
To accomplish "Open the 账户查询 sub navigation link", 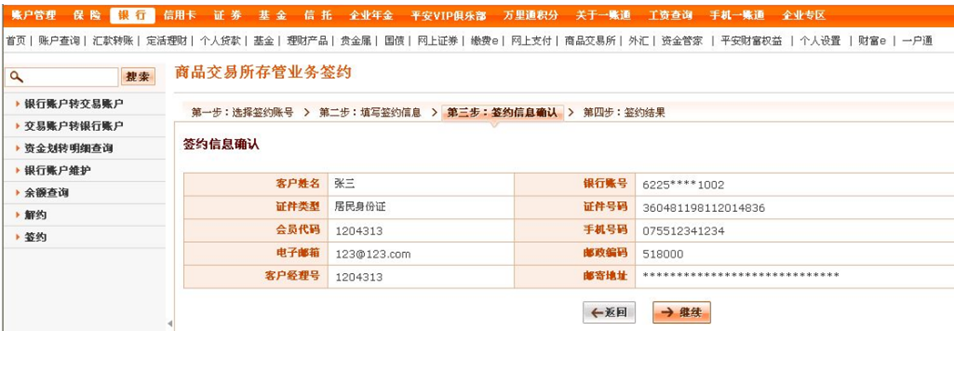I will click(59, 41).
